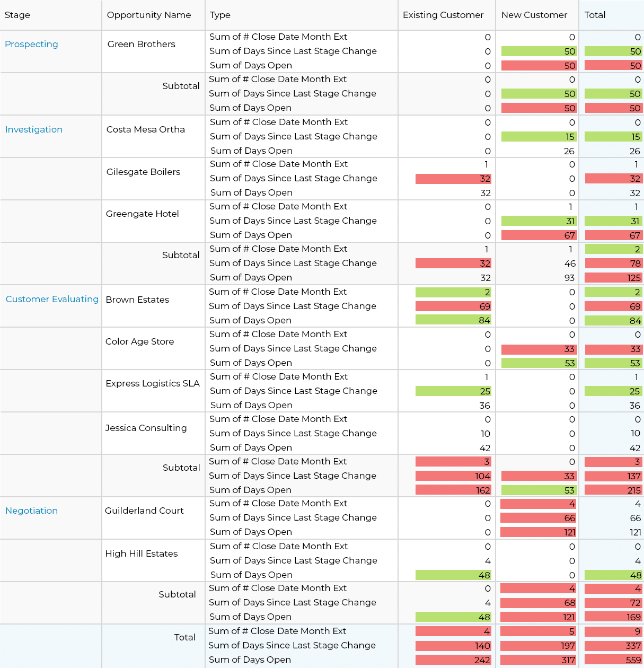This screenshot has height=668, width=644.
Task: Click the Express Logistics SLA opportunity
Action: 153,384
